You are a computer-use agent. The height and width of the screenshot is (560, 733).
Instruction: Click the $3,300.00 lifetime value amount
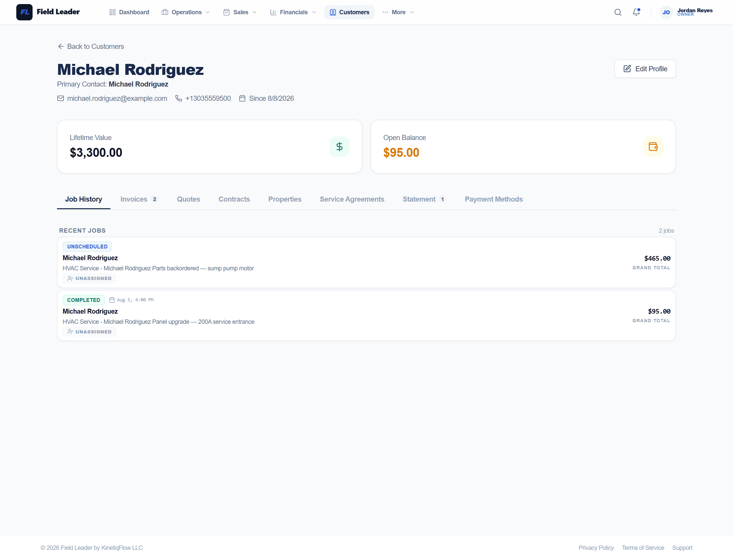pyautogui.click(x=96, y=153)
